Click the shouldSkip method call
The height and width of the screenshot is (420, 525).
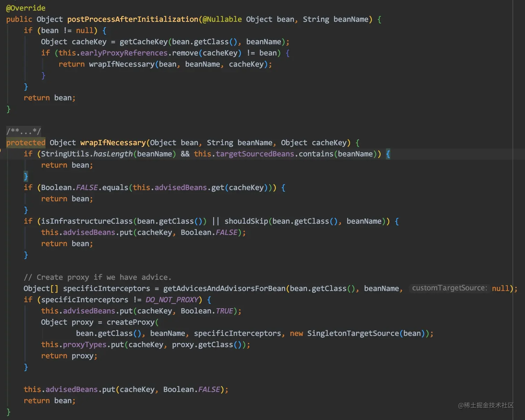tap(246, 221)
